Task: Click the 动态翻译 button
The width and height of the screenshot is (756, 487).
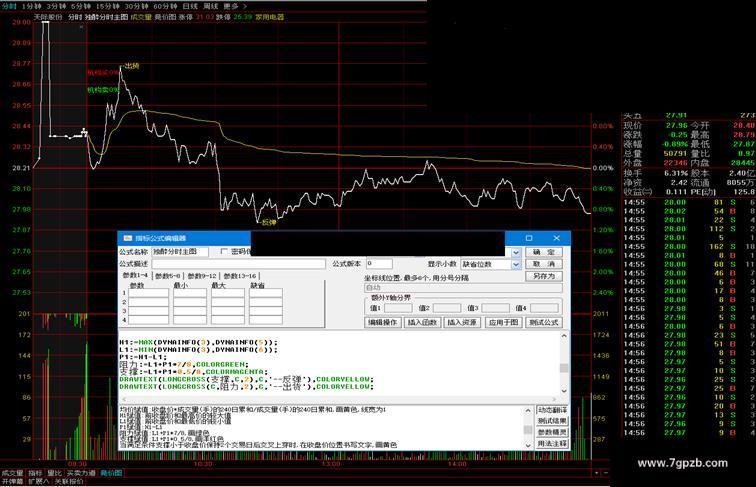Action: coord(552,410)
